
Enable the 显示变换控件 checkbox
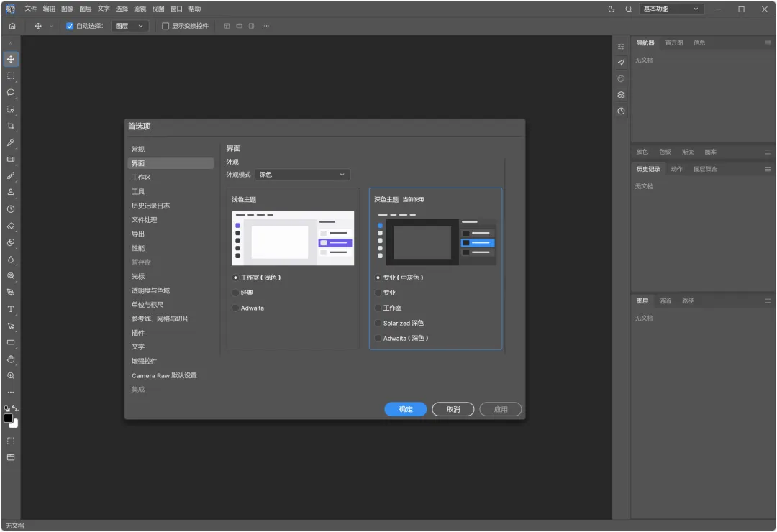point(165,27)
